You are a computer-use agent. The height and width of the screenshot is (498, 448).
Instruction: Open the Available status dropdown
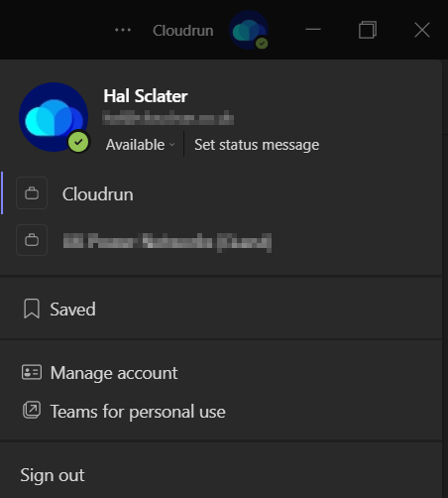(x=140, y=145)
